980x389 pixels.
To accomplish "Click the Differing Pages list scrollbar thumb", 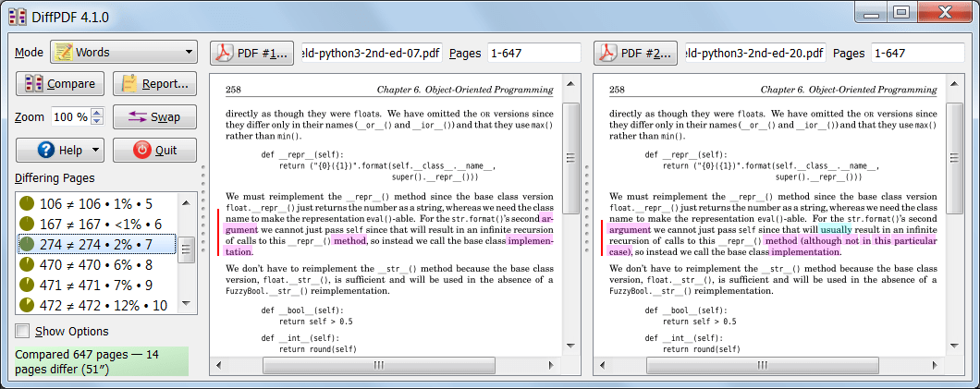I will tap(186, 250).
